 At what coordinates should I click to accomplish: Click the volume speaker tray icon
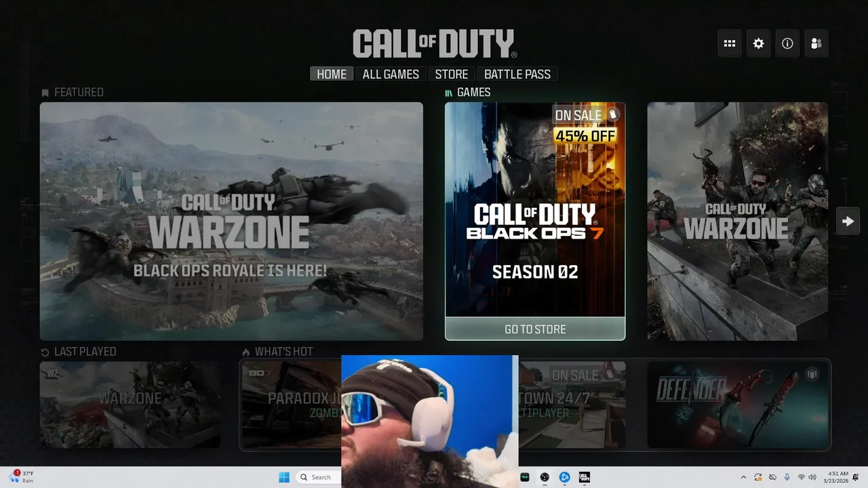click(812, 477)
